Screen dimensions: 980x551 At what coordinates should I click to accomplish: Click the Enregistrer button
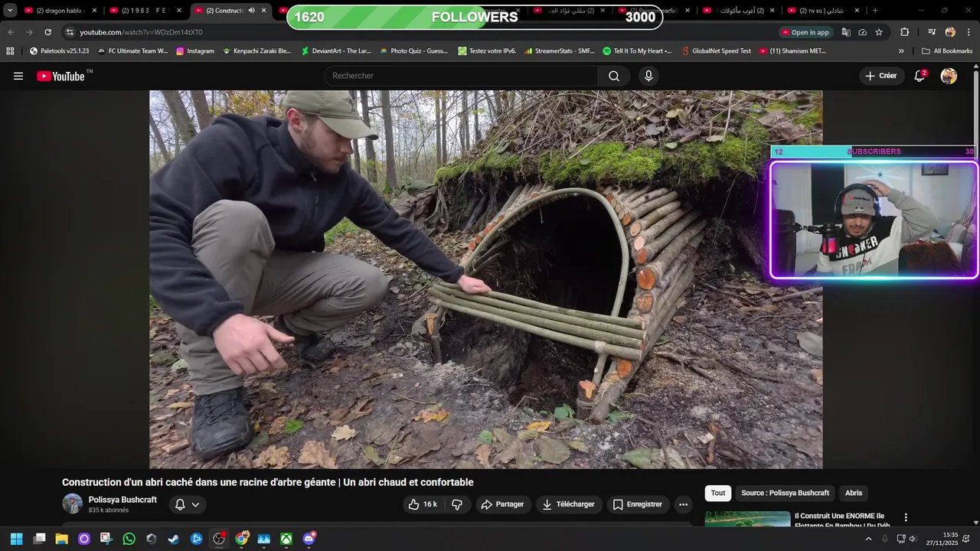(x=638, y=504)
